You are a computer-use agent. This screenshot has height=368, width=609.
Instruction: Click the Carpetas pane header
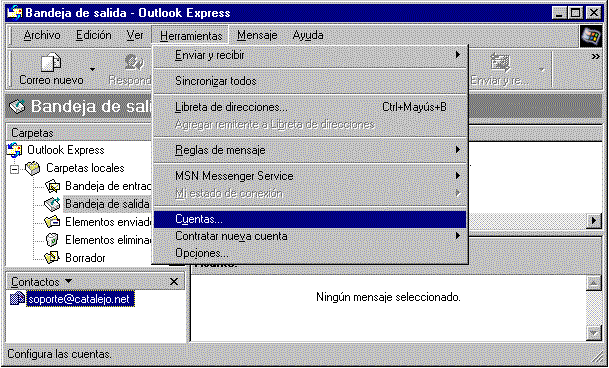(79, 133)
